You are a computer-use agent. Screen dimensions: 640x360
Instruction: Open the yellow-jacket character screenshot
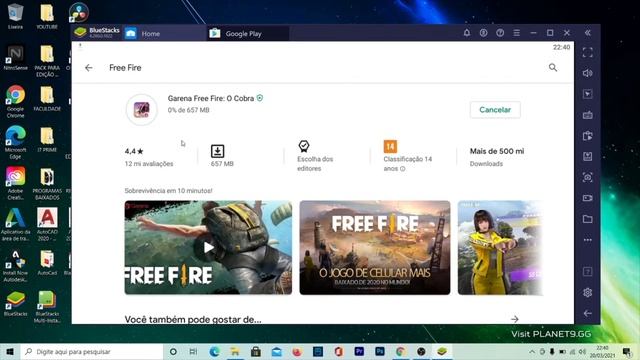(500, 247)
